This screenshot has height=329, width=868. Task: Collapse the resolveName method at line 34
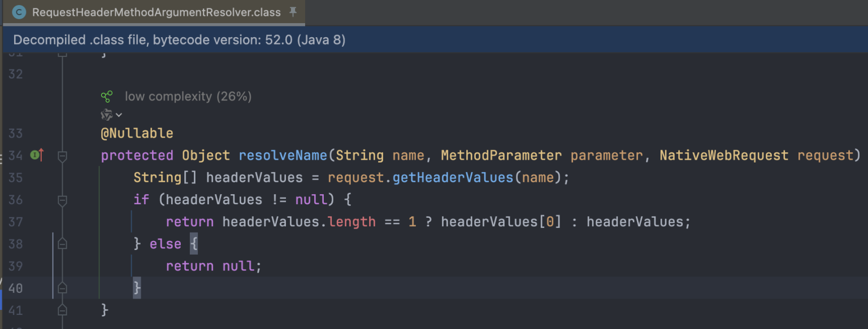(62, 155)
